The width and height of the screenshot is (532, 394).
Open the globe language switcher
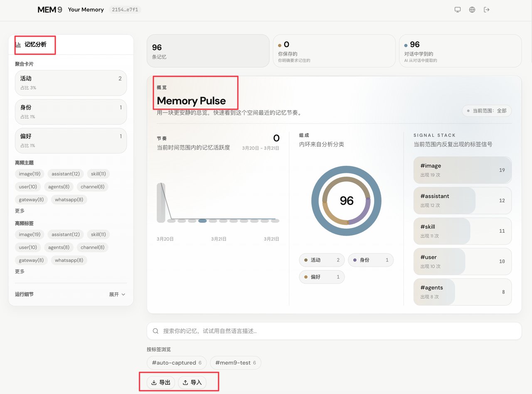point(472,10)
